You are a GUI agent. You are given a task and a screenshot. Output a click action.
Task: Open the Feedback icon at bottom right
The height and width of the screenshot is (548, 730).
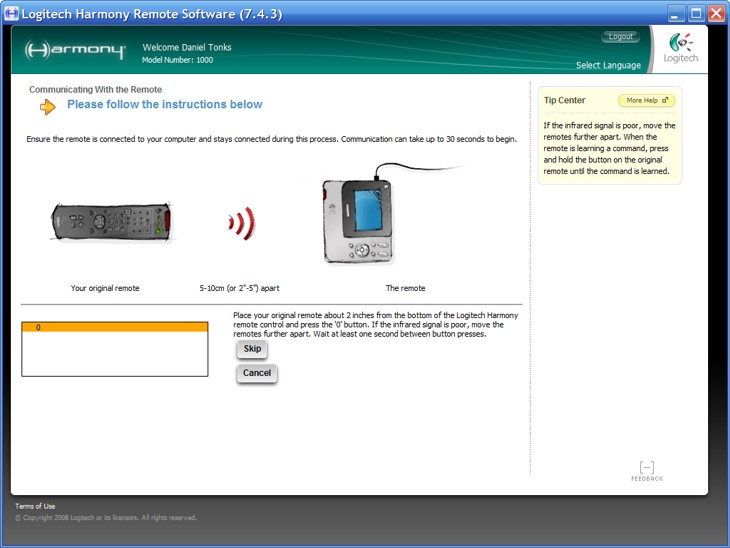646,471
